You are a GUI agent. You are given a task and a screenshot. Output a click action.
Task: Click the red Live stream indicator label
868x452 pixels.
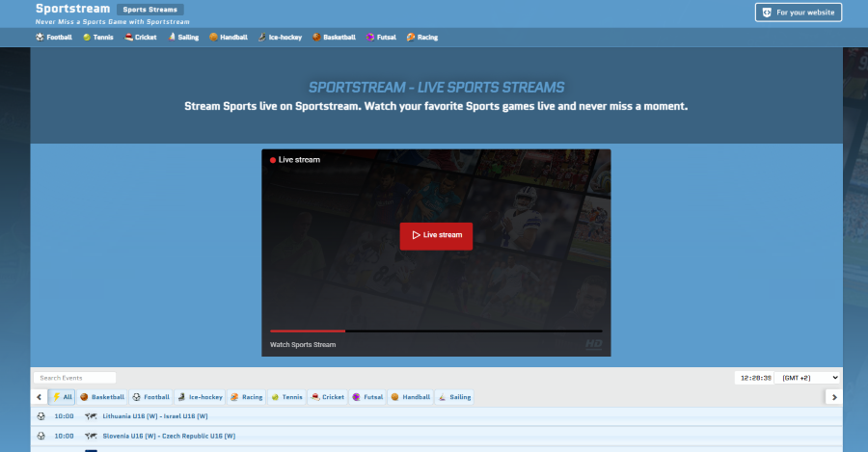(295, 160)
